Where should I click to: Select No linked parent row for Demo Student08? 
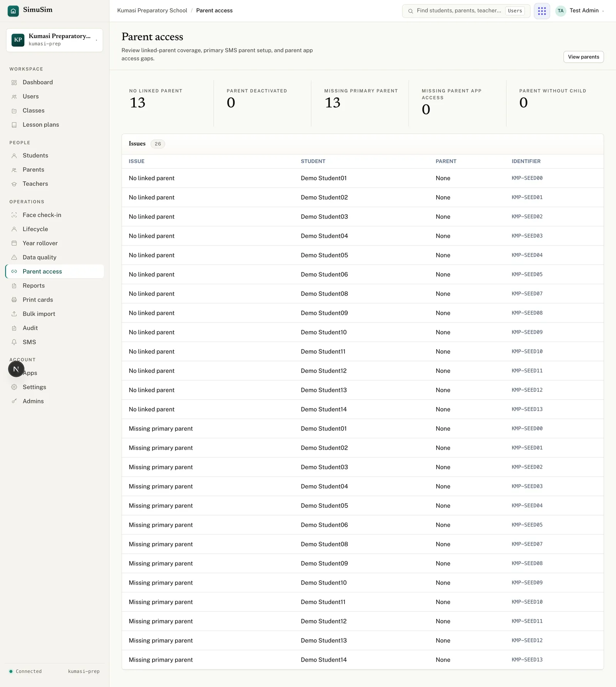pos(363,294)
